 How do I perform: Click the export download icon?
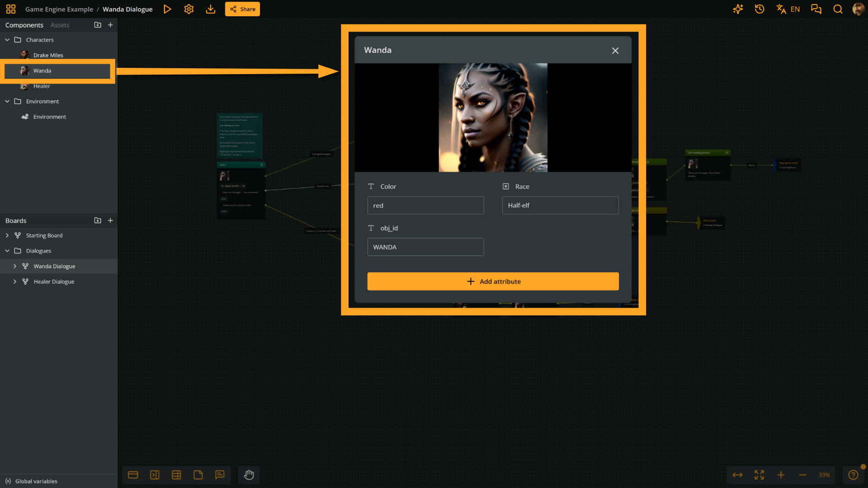point(211,9)
